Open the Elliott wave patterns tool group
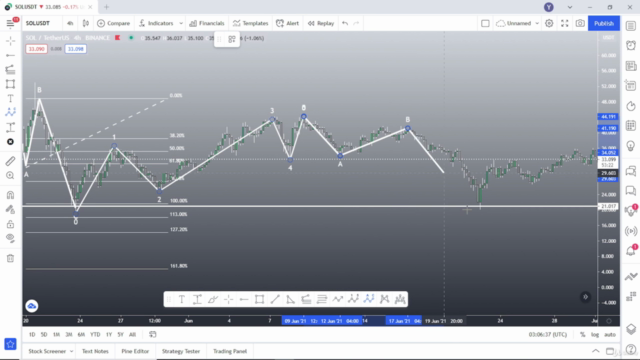 11,112
